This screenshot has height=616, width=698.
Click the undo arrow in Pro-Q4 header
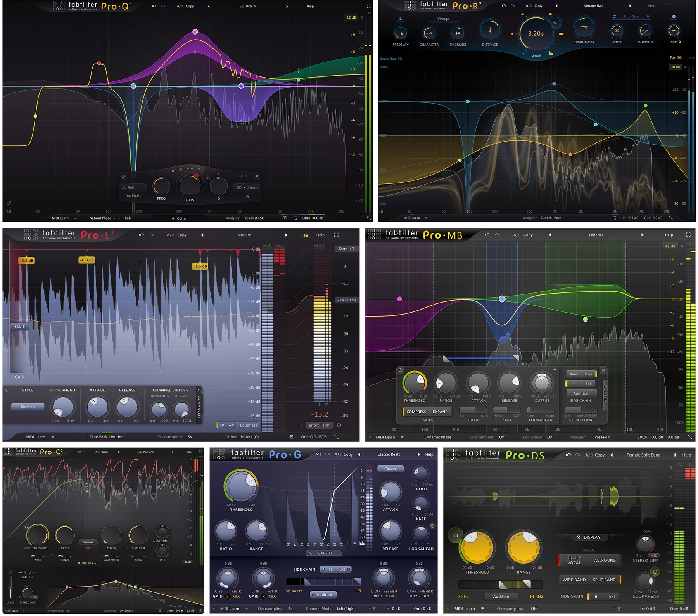(x=154, y=6)
